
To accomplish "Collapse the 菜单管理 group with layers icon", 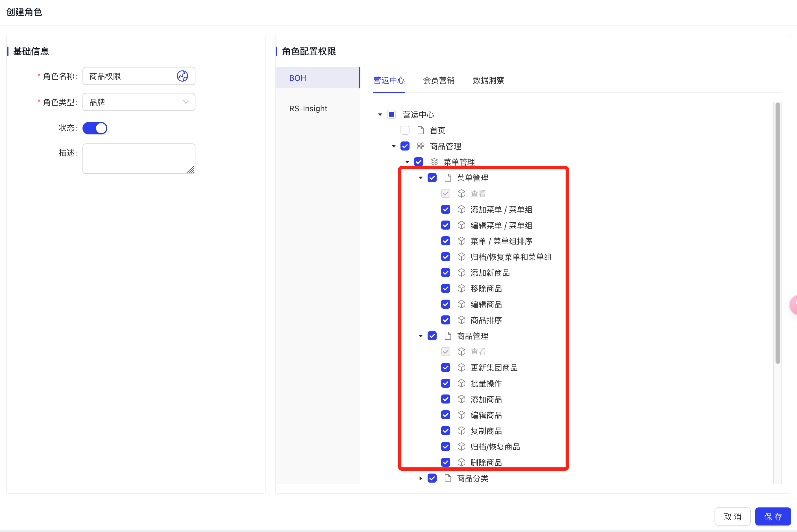I will click(407, 162).
